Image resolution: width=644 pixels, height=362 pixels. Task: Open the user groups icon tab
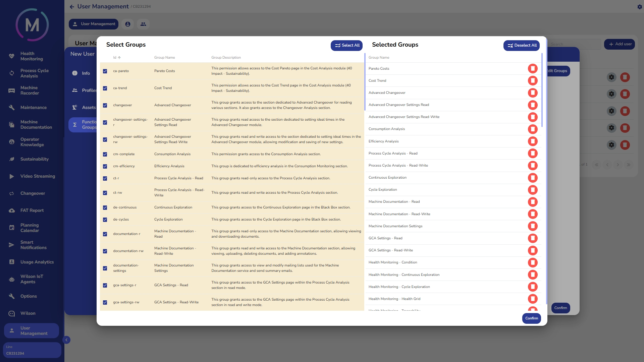[x=143, y=24]
